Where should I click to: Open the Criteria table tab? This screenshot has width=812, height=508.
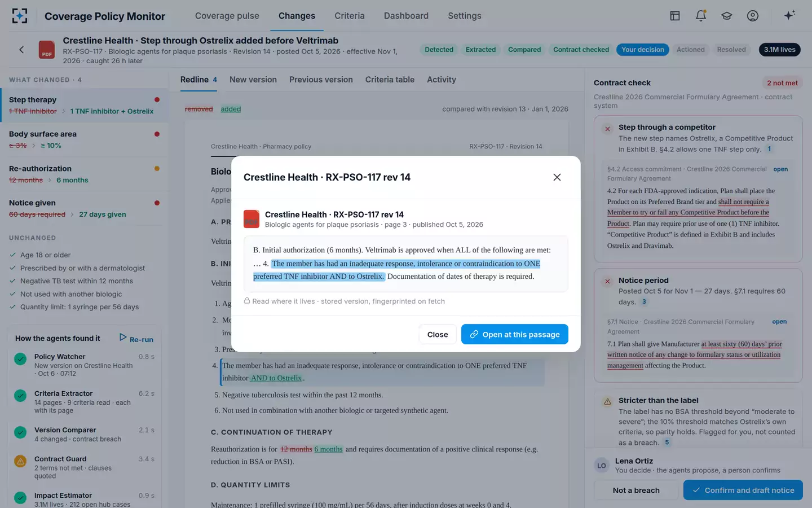(x=390, y=80)
